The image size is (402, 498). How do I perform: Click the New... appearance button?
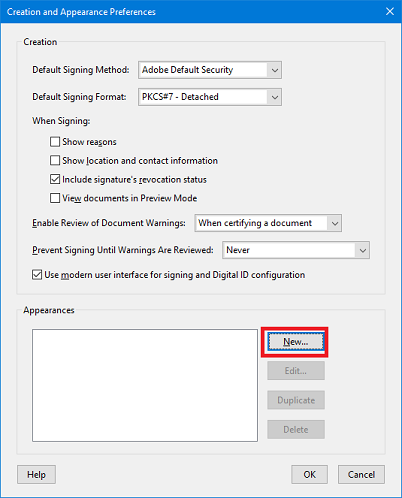pos(296,342)
